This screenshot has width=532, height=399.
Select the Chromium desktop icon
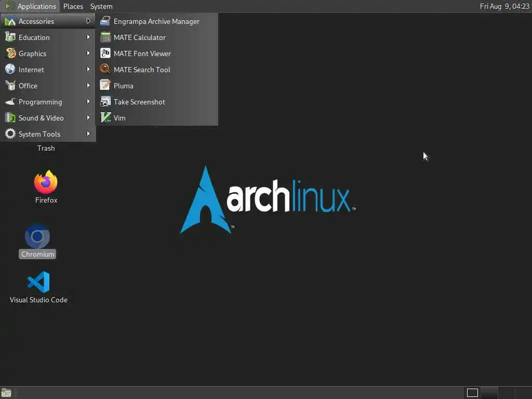coord(37,236)
